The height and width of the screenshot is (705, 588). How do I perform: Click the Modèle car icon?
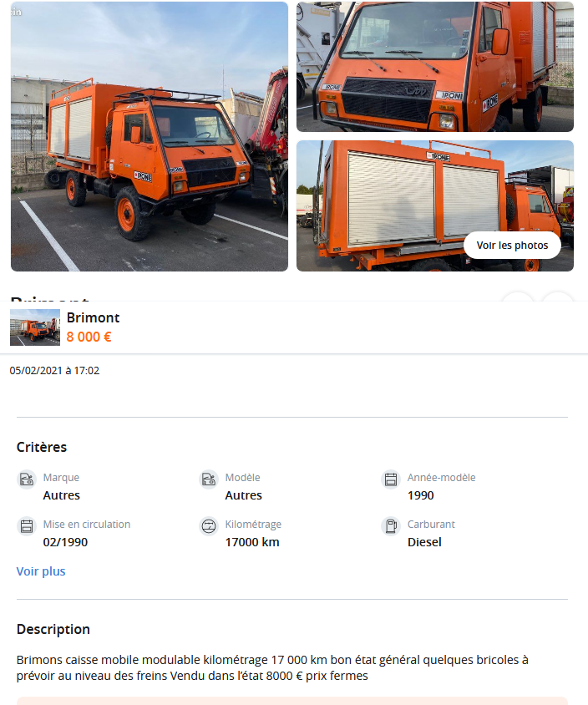coord(209,479)
